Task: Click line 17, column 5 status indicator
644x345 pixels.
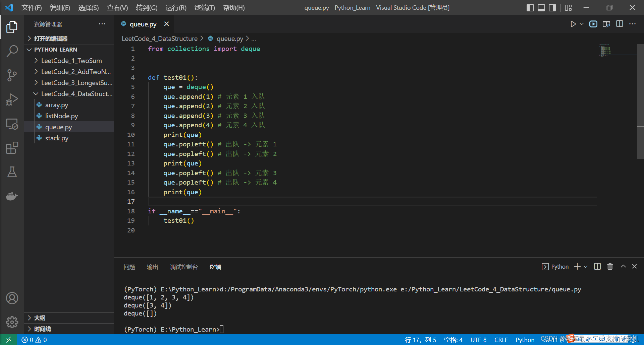Action: coord(420,340)
